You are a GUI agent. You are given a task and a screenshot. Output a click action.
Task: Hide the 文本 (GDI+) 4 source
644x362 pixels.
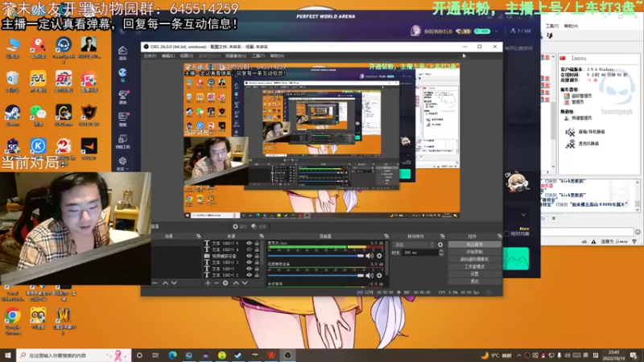249,249
